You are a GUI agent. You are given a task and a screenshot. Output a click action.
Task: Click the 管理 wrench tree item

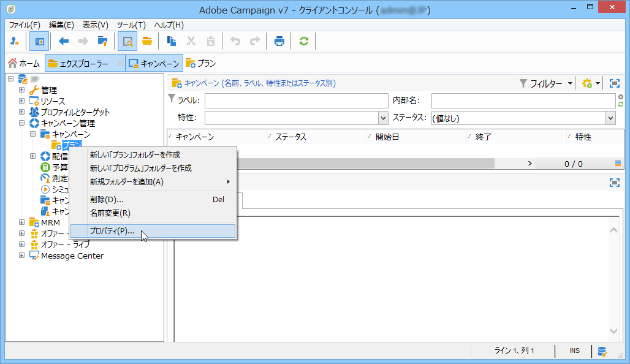pos(44,91)
